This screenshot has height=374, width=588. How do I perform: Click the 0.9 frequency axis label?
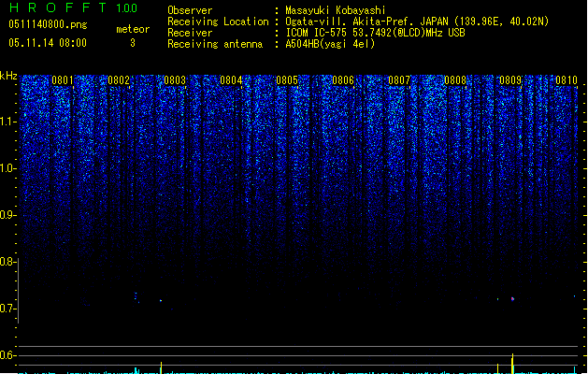point(7,215)
